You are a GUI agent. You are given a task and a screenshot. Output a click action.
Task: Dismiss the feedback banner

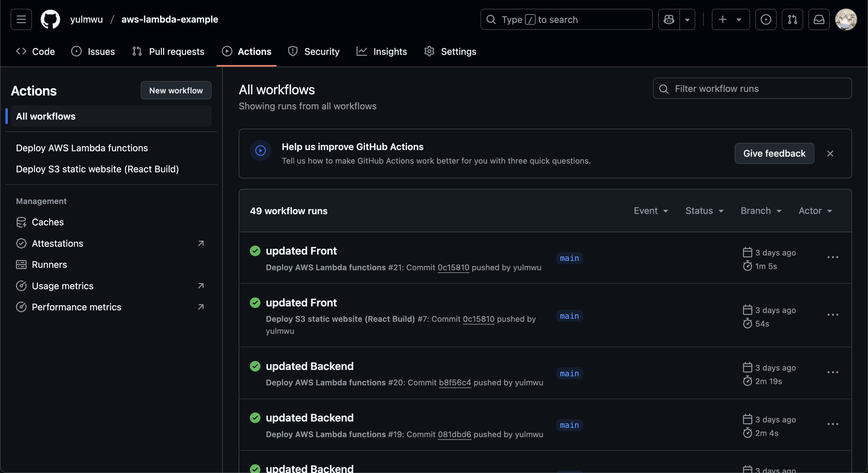(830, 154)
